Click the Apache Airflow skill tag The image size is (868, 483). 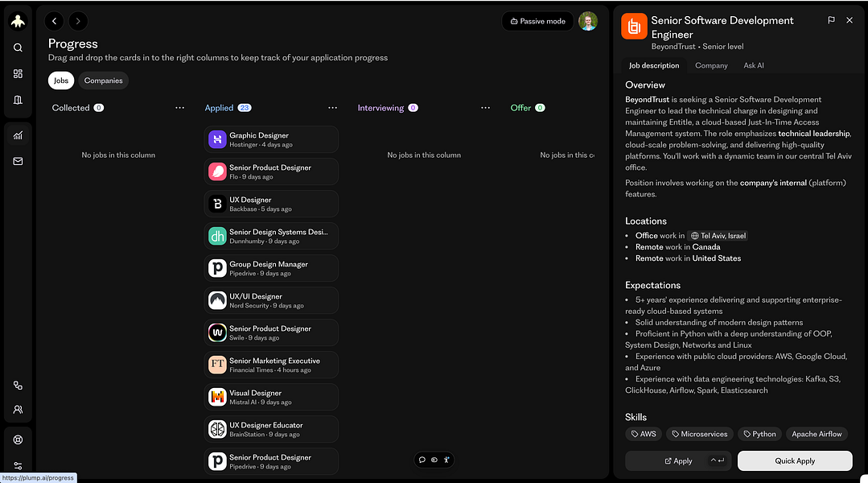point(817,434)
